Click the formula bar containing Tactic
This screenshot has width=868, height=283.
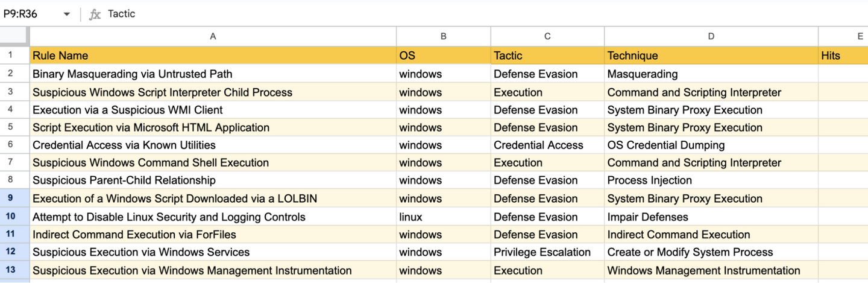(422, 14)
